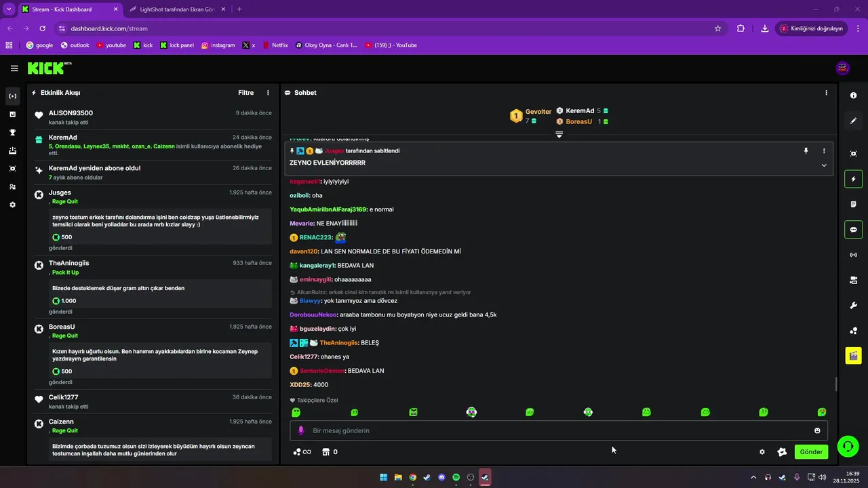Image resolution: width=868 pixels, height=488 pixels.
Task: Click the message field Bir mesaj gönderin
Action: (559, 431)
